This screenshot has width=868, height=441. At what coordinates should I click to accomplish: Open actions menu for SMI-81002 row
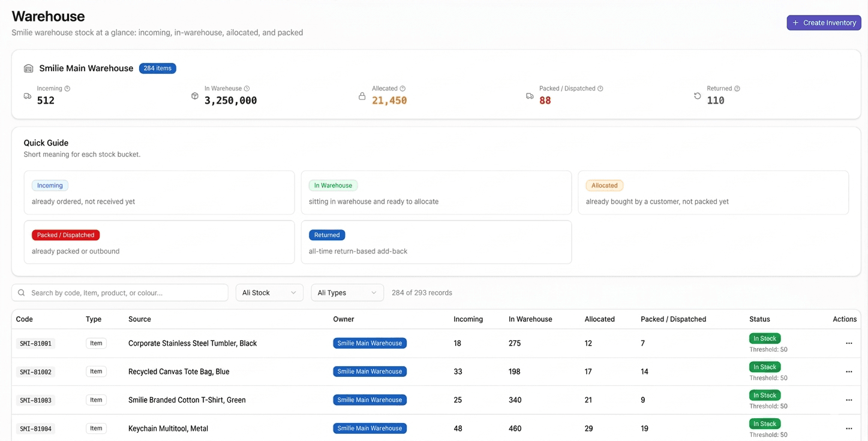click(x=849, y=371)
